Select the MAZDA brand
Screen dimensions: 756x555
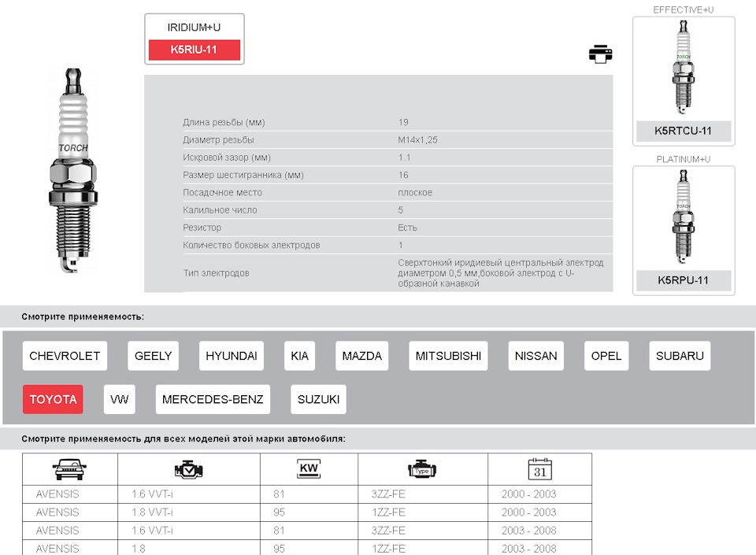pyautogui.click(x=361, y=356)
